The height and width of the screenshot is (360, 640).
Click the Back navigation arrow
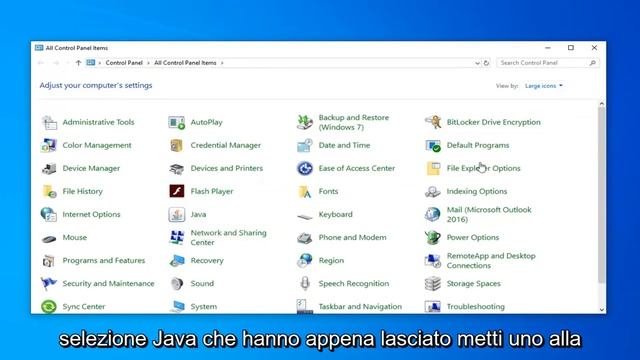pos(41,63)
